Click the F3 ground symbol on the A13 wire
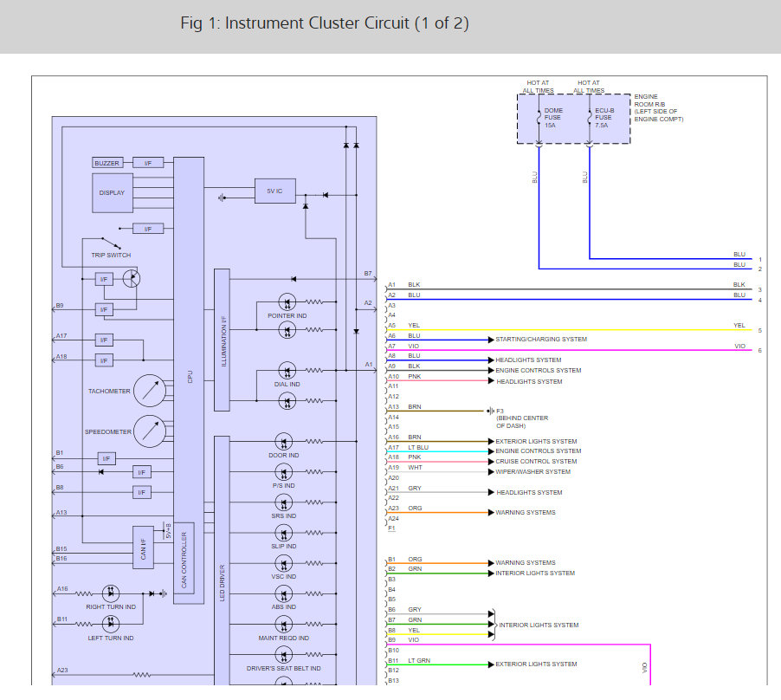This screenshot has width=781, height=700. tap(491, 411)
